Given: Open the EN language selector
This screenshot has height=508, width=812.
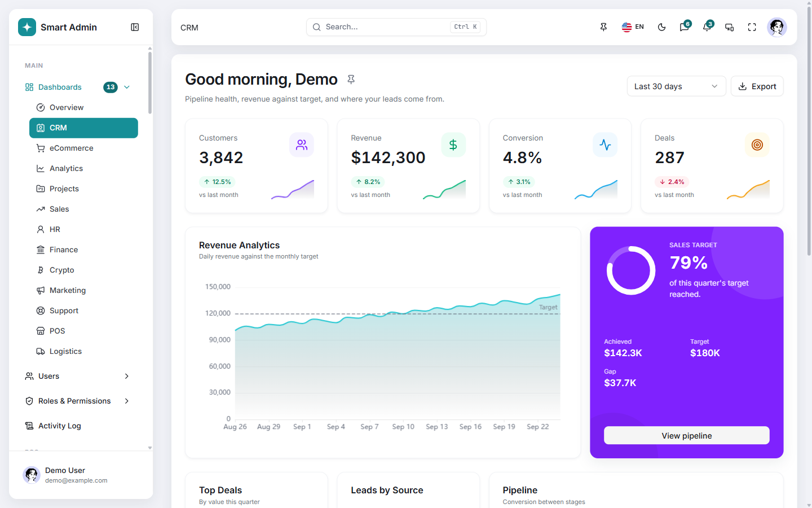Looking at the screenshot, I should tap(633, 27).
